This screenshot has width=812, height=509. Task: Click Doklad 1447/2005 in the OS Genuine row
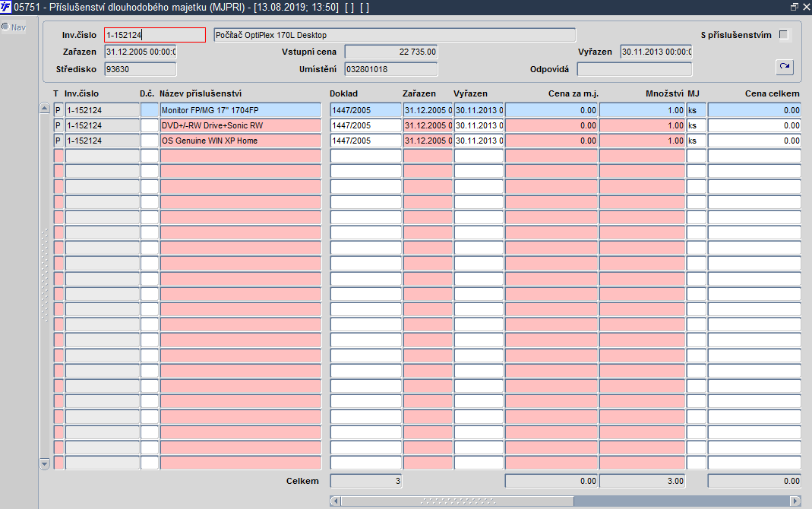[x=365, y=141]
